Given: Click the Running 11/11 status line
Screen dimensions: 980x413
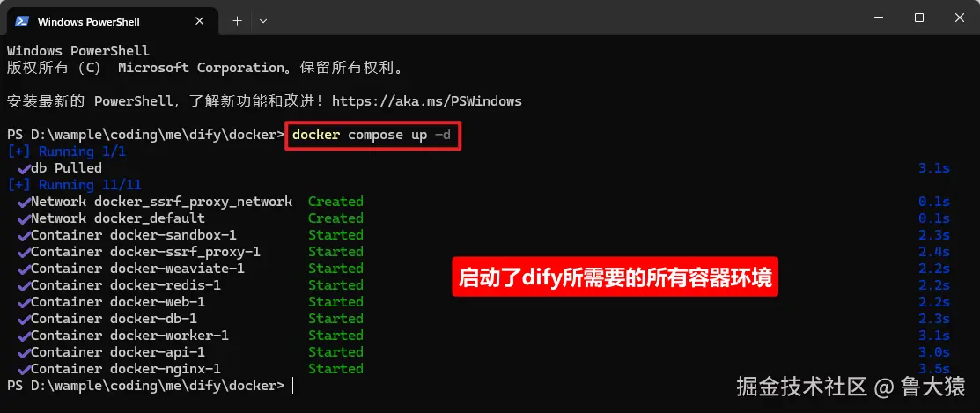Looking at the screenshot, I should tap(74, 185).
